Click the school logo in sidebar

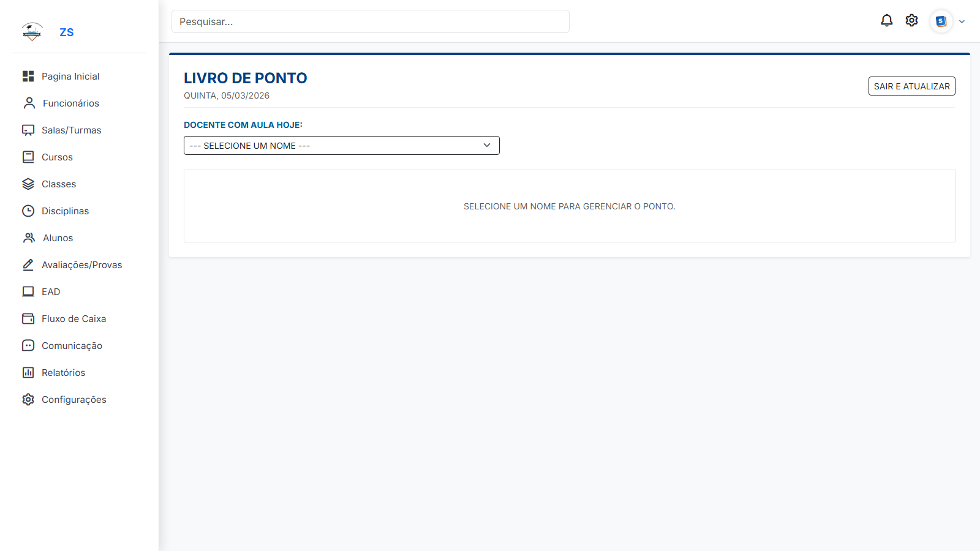tap(32, 32)
